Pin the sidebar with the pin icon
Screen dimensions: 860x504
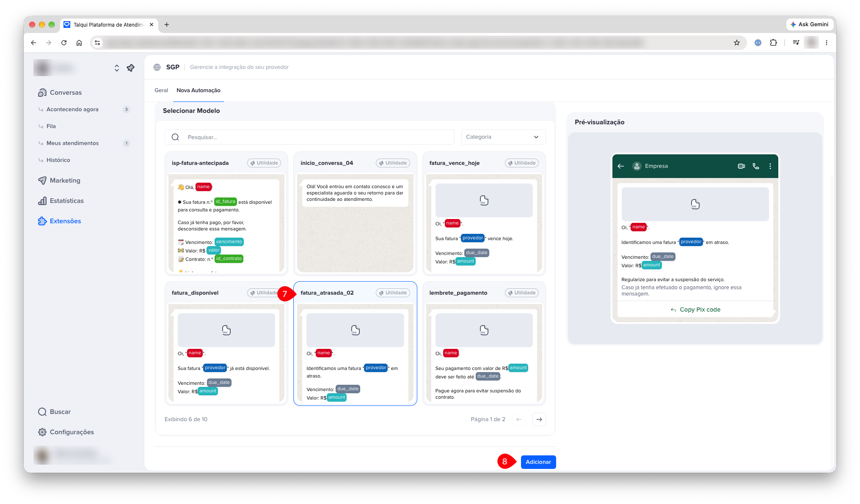(x=130, y=68)
